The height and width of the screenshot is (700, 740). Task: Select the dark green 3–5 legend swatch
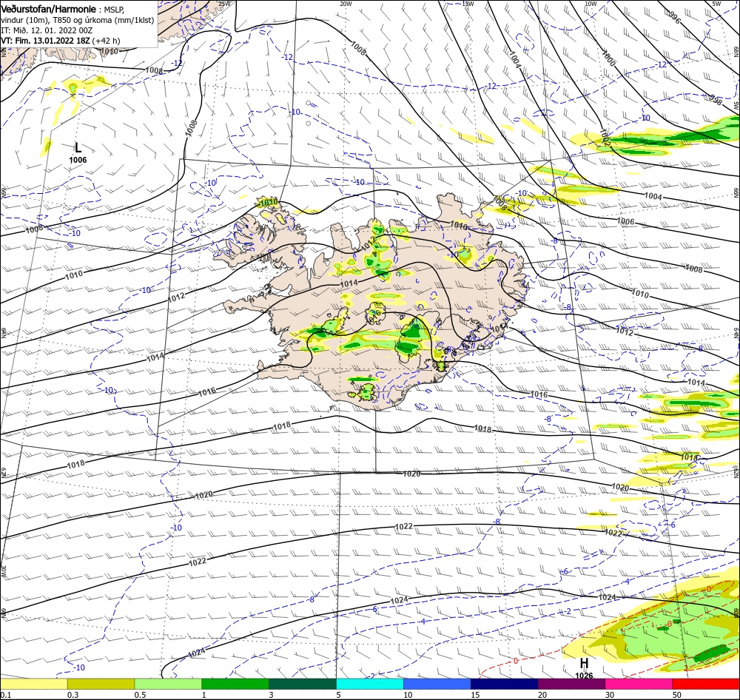[303, 684]
